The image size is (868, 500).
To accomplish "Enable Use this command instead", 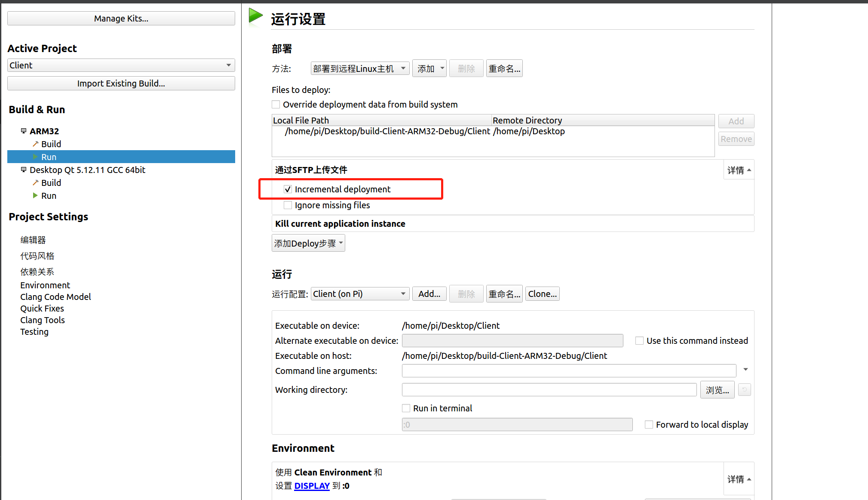I will tap(640, 341).
